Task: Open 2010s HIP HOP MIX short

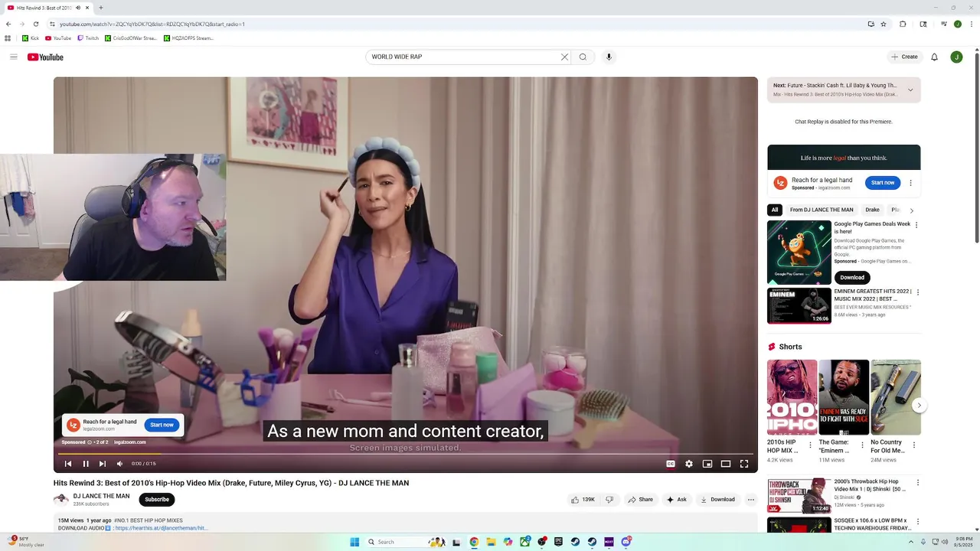Action: pos(792,397)
